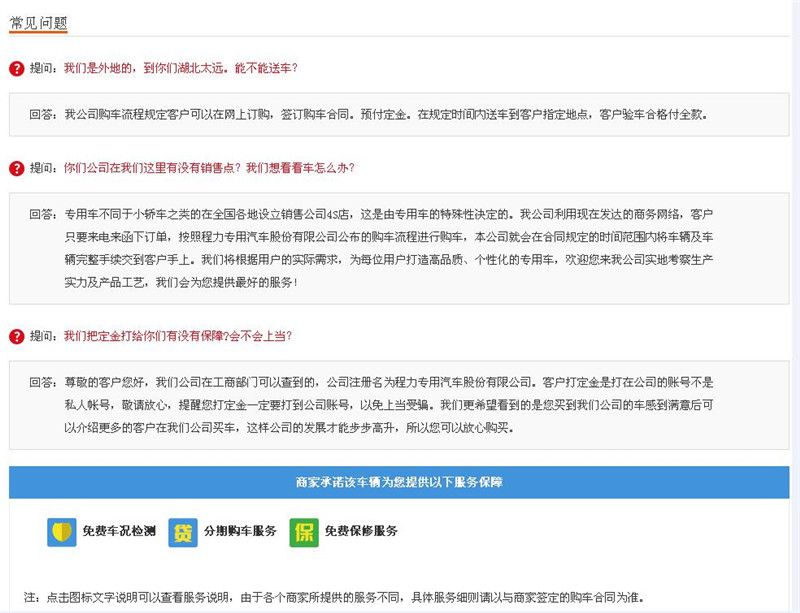The height and width of the screenshot is (613, 800).
Task: Click the 常见问题 section heading
Action: [38, 23]
